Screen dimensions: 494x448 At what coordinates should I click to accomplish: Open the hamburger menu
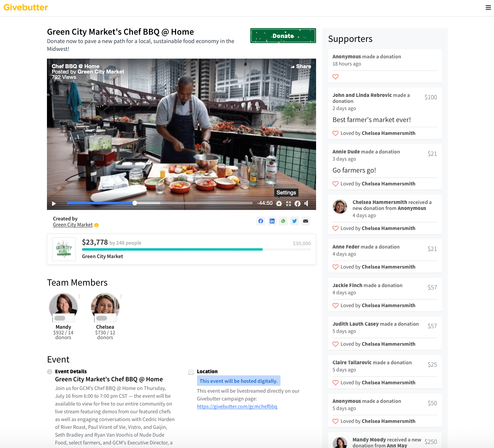(488, 7)
